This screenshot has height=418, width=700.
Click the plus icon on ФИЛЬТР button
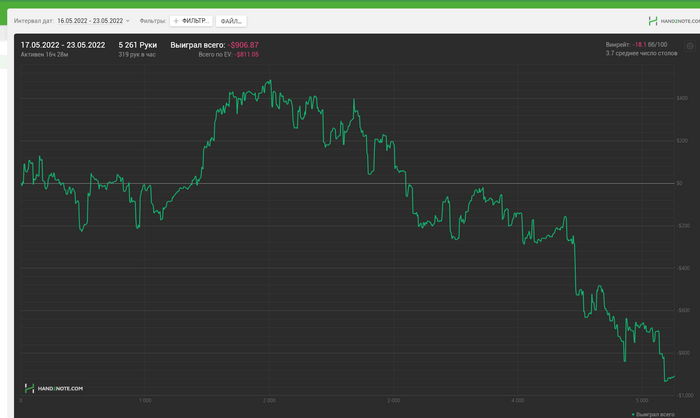(176, 20)
